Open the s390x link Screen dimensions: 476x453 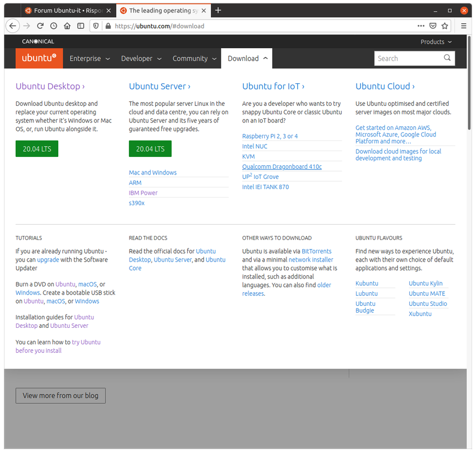(x=136, y=203)
